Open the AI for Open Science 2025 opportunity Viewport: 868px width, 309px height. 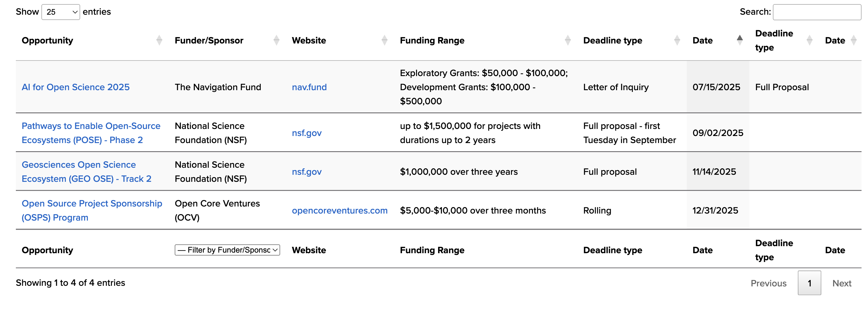pos(75,87)
